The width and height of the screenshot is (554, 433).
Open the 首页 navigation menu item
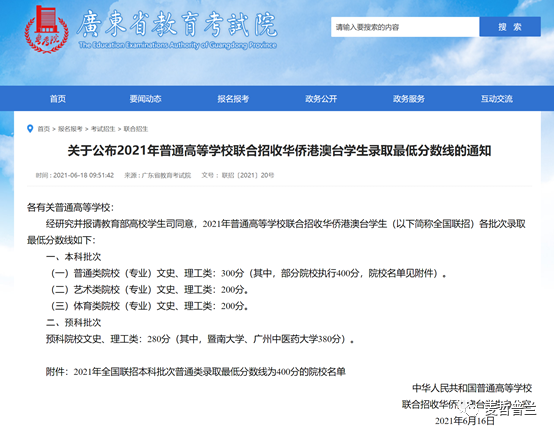pyautogui.click(x=58, y=99)
